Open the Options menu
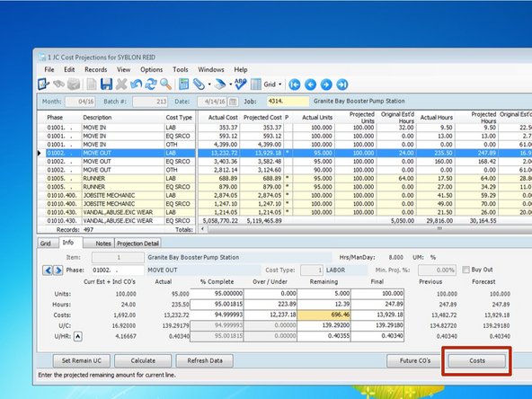The width and height of the screenshot is (532, 399). 151,69
